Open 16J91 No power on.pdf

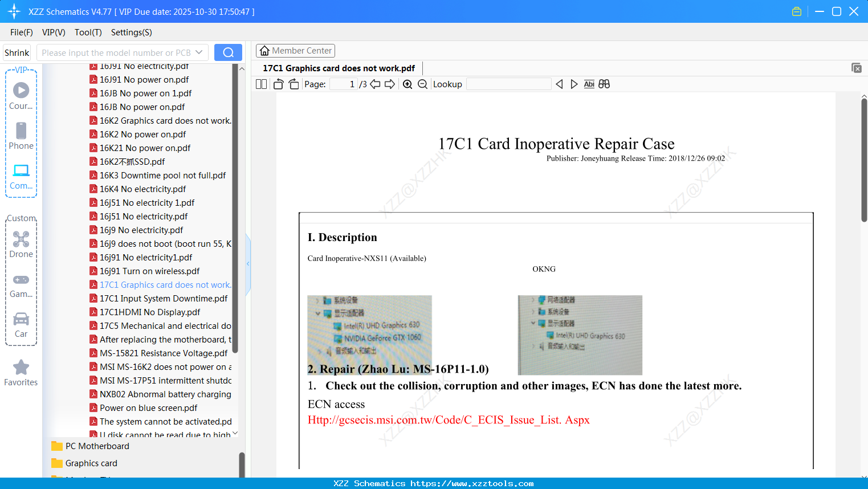pos(144,80)
